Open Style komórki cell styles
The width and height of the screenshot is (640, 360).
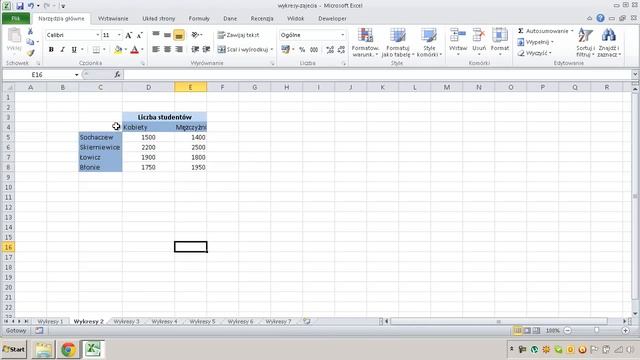pyautogui.click(x=429, y=42)
